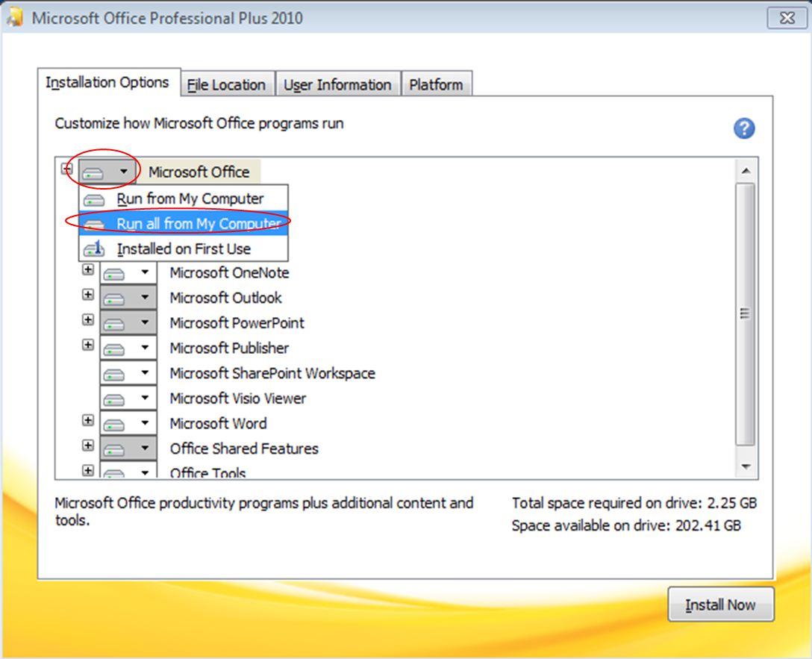Select the Microsoft Office root label

[199, 172]
